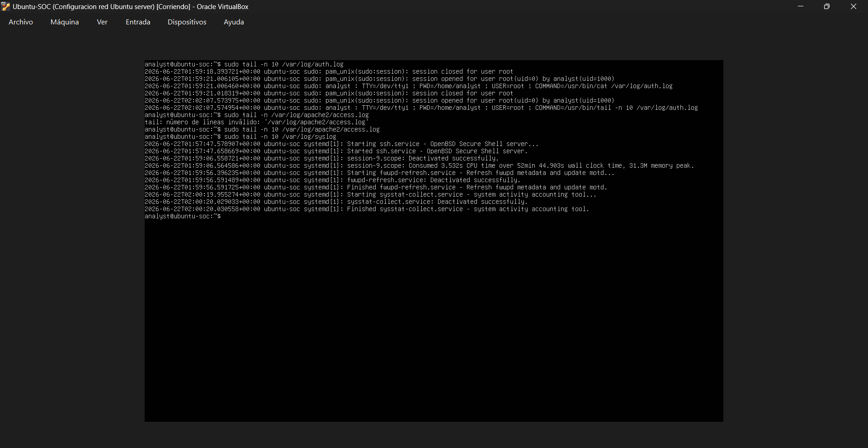Close the VirtualBox VM window

[x=854, y=6]
